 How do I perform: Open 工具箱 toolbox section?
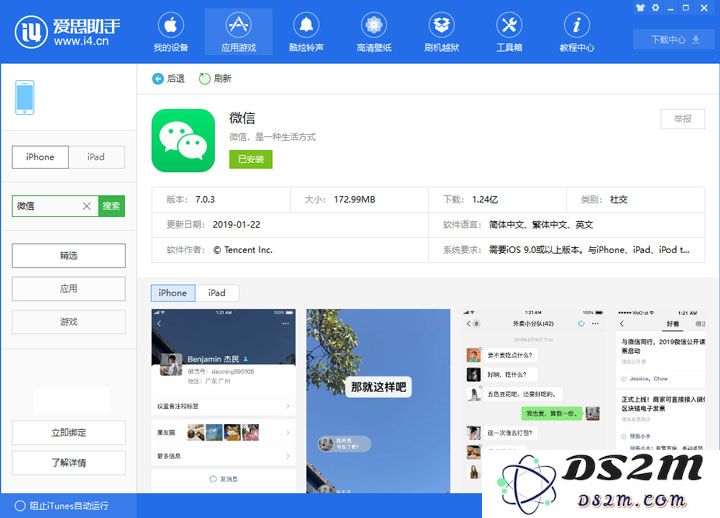pyautogui.click(x=509, y=32)
